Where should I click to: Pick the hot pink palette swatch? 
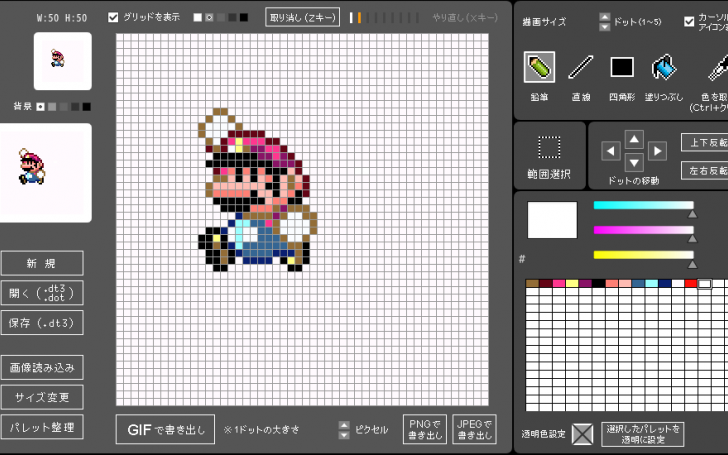coord(559,283)
